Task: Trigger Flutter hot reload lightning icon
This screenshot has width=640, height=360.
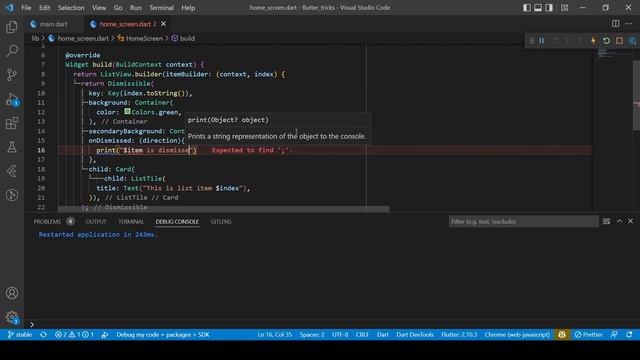Action: click(x=593, y=41)
